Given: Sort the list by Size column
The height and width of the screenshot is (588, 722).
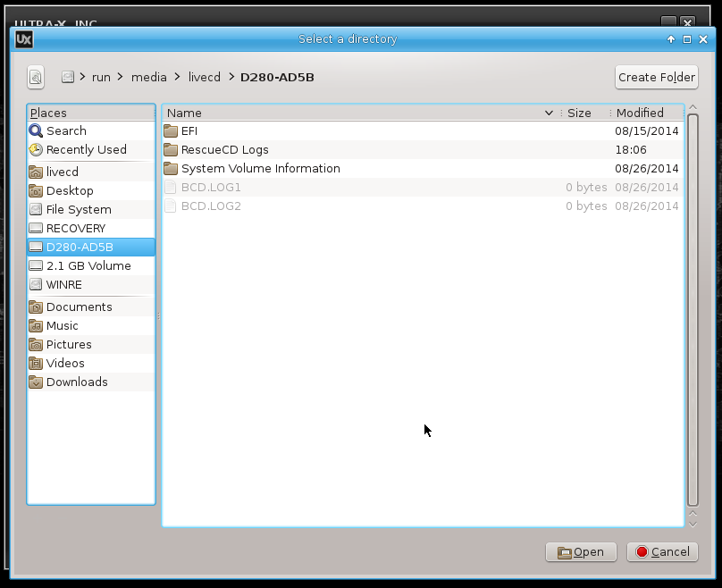Looking at the screenshot, I should (x=579, y=113).
